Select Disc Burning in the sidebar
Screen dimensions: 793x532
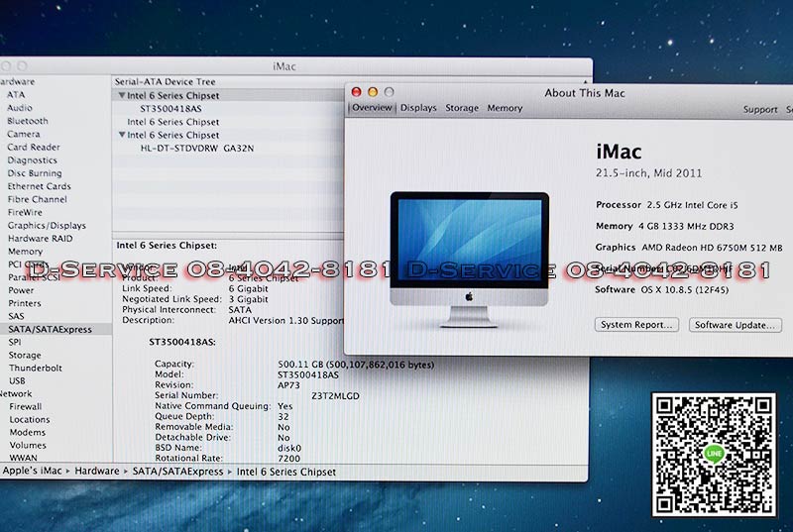click(x=35, y=173)
